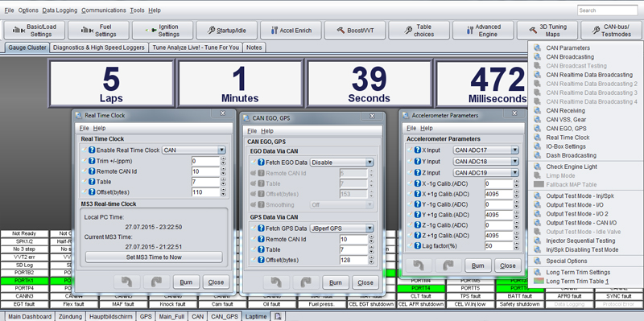Click the help icon beside Trim +/-(ppm)

[x=92, y=161]
